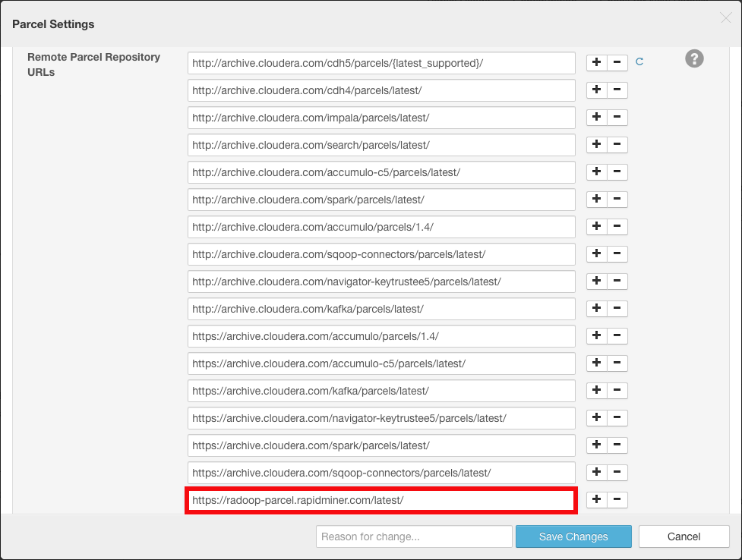This screenshot has width=742, height=560.
Task: Add row after accumulo parcels 1.4 http URL
Action: pos(597,227)
